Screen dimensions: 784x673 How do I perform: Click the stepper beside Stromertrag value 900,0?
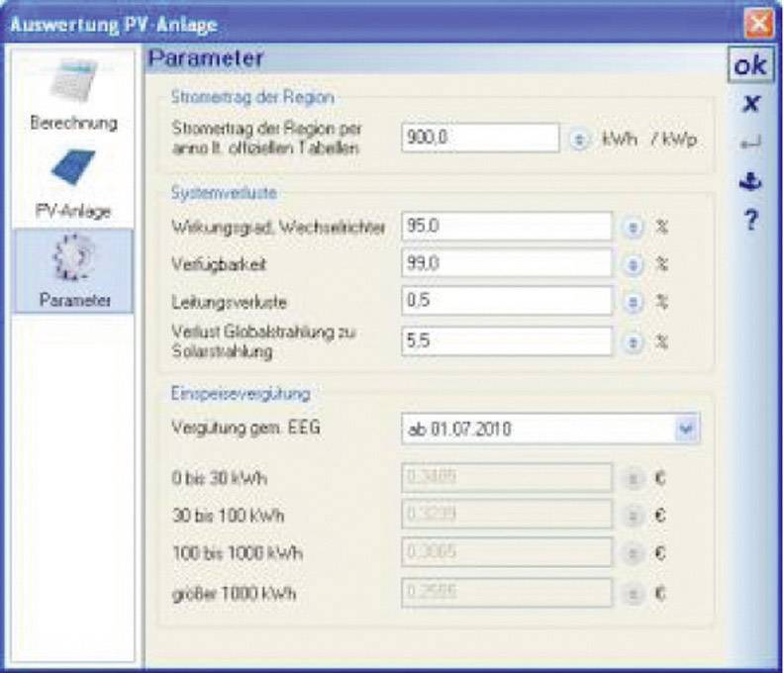coord(579,139)
